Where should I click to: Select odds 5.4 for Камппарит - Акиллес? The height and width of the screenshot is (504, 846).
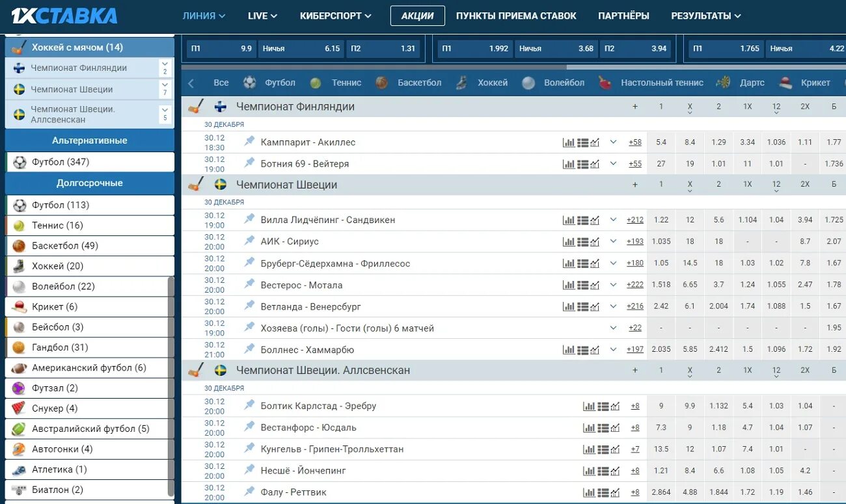pyautogui.click(x=661, y=142)
